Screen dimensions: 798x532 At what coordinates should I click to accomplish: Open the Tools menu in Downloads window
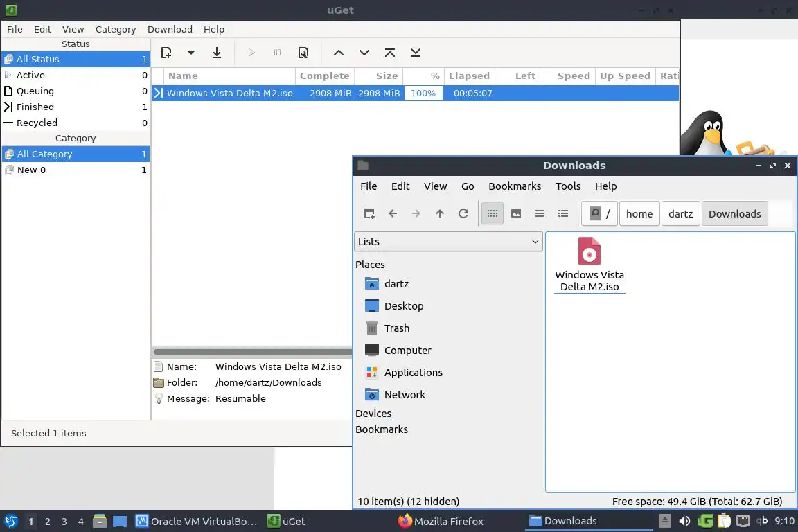pyautogui.click(x=568, y=186)
